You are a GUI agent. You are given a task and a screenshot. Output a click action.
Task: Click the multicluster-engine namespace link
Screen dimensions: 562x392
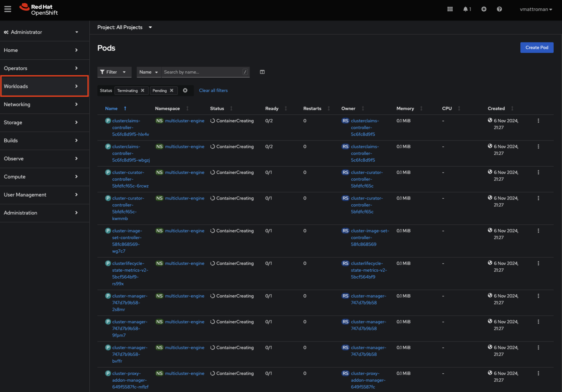click(185, 120)
